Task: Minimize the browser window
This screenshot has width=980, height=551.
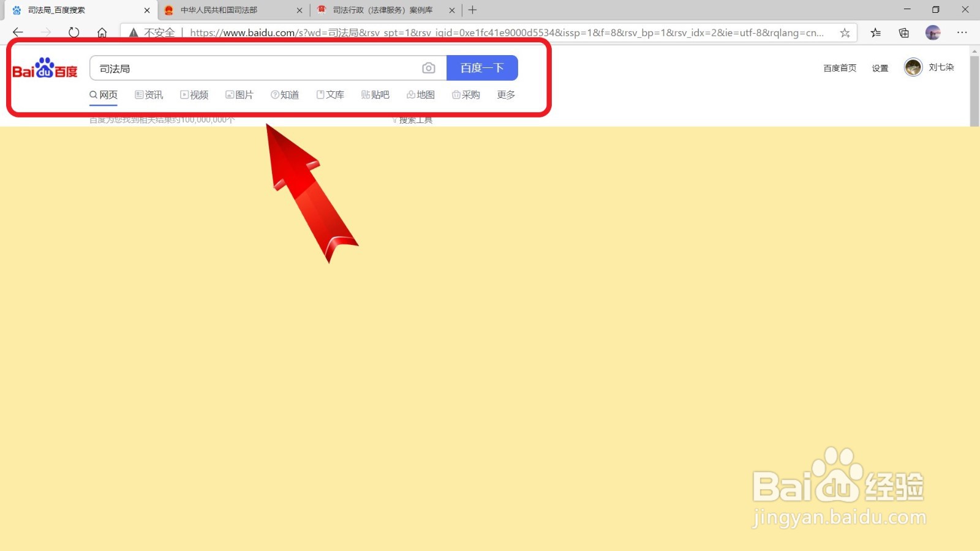Action: click(x=907, y=10)
